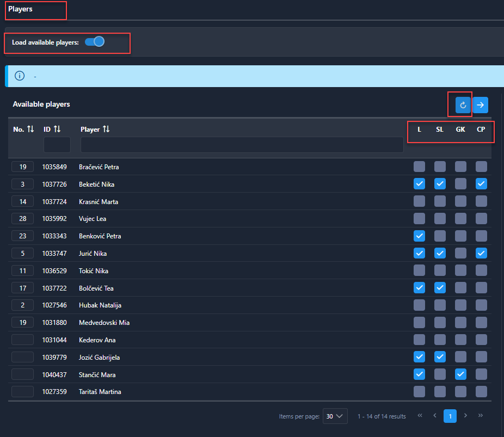Click the right arrow move players button
Screen dimensions: 504x437
(480, 105)
